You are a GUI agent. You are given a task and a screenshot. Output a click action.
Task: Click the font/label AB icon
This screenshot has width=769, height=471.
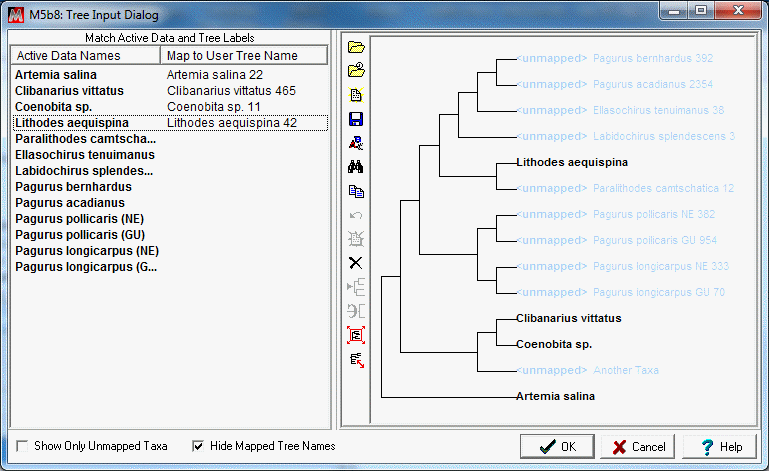click(356, 143)
